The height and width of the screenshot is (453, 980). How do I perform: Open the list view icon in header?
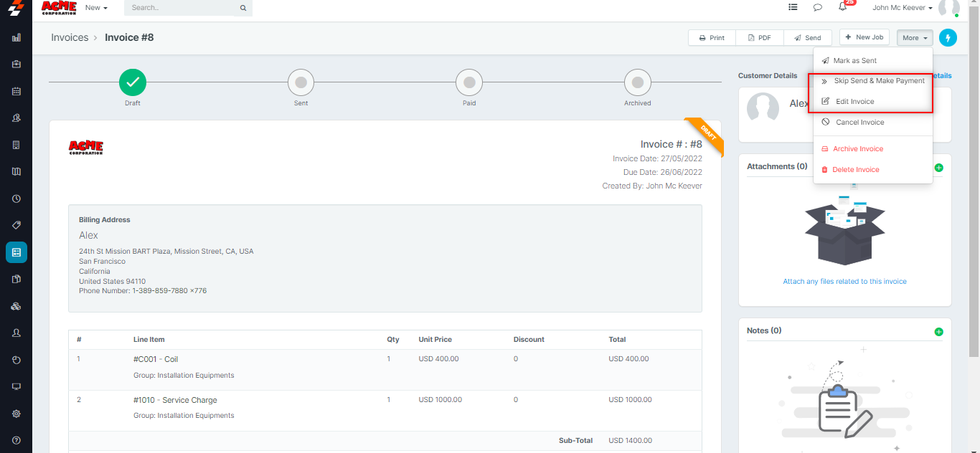pyautogui.click(x=793, y=7)
